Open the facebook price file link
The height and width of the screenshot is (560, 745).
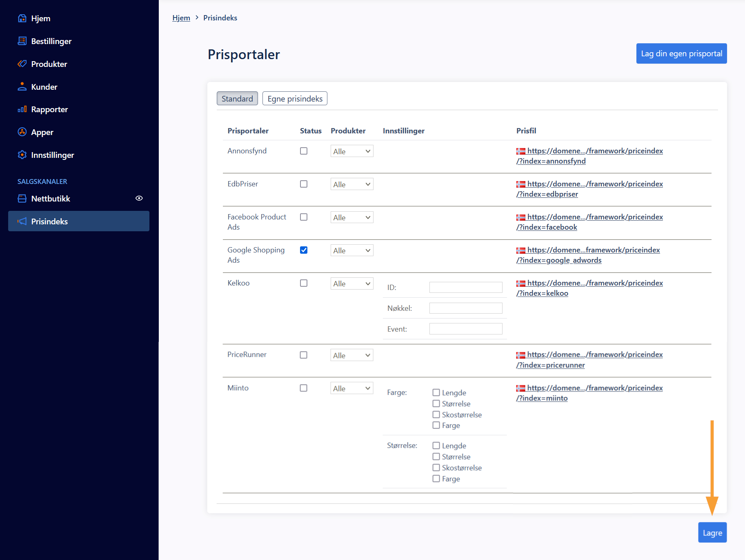coord(589,222)
